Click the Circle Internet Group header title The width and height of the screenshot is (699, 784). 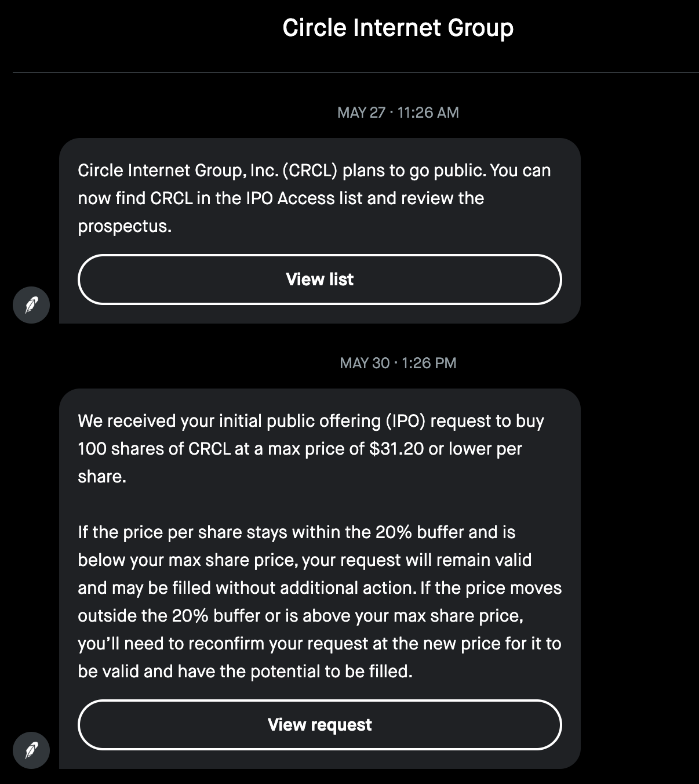tap(398, 28)
